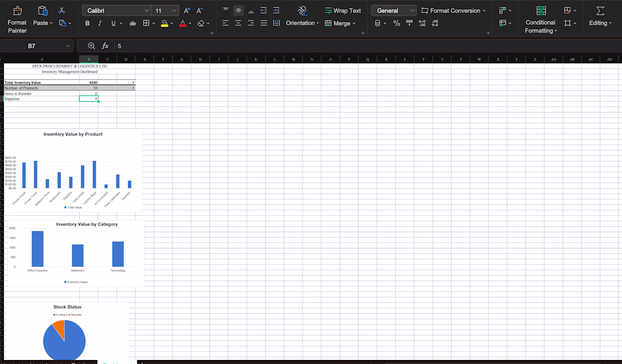This screenshot has height=364, width=622.
Task: Toggle strikethrough formatting
Action: coord(132,23)
